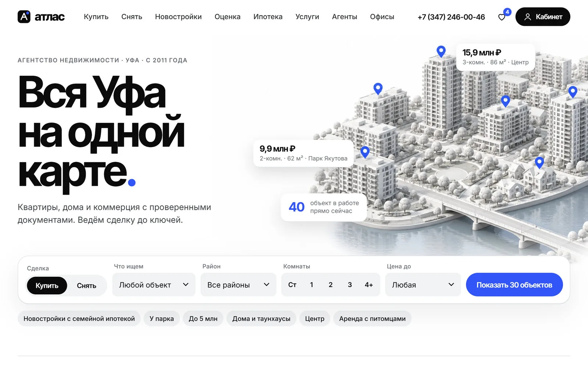
Task: Click the map pin beside the 9,9 млн card
Action: tap(365, 152)
